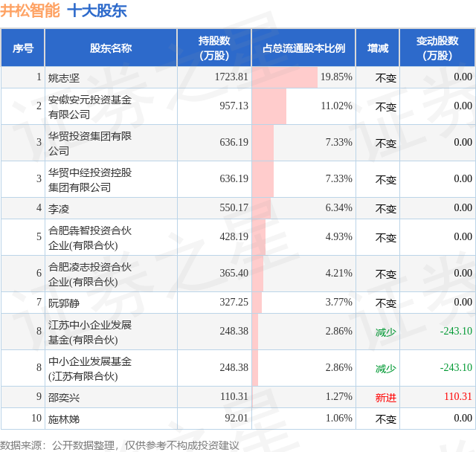
Task: Click red change value 110.31
Action: (x=458, y=397)
